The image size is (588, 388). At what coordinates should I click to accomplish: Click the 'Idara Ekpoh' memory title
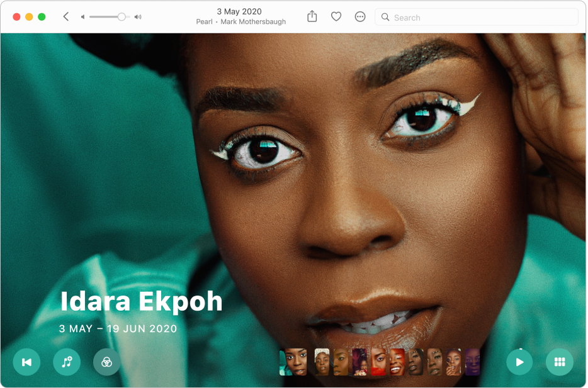coord(140,301)
